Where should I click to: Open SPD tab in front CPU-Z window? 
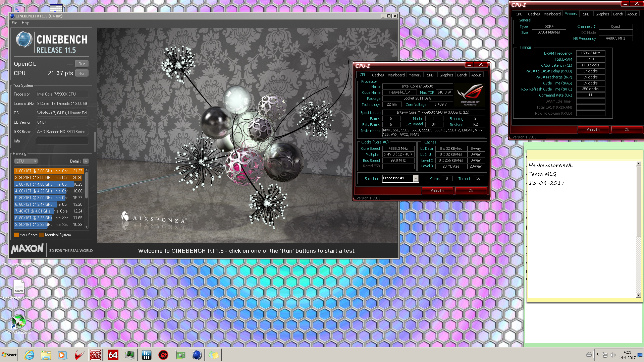pos(430,75)
